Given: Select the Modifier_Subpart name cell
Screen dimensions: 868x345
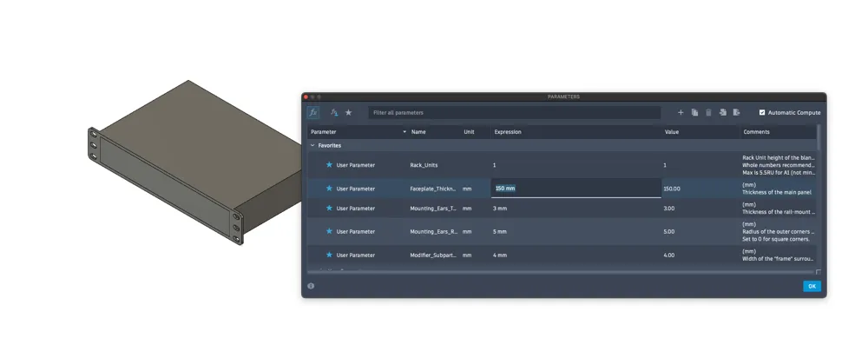Looking at the screenshot, I should click(x=433, y=255).
